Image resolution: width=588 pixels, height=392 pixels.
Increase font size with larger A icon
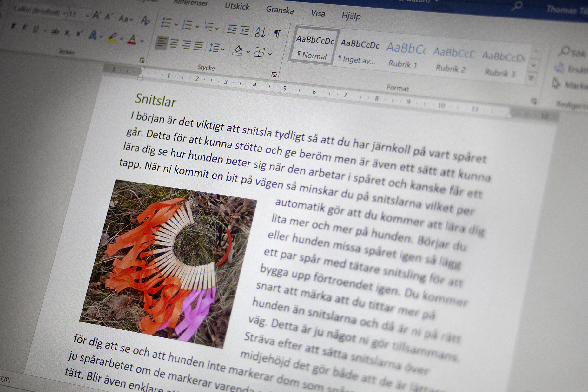click(96, 16)
